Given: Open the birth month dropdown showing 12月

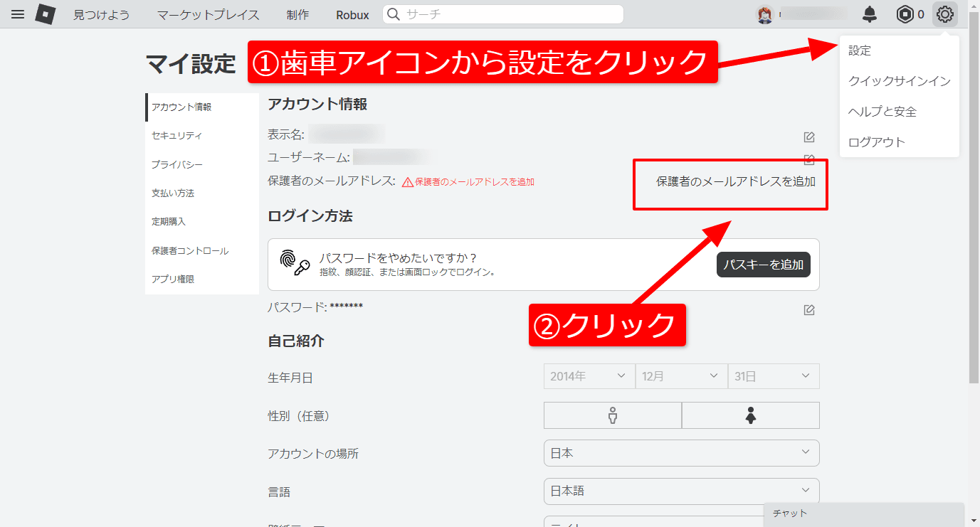Looking at the screenshot, I should (x=681, y=376).
